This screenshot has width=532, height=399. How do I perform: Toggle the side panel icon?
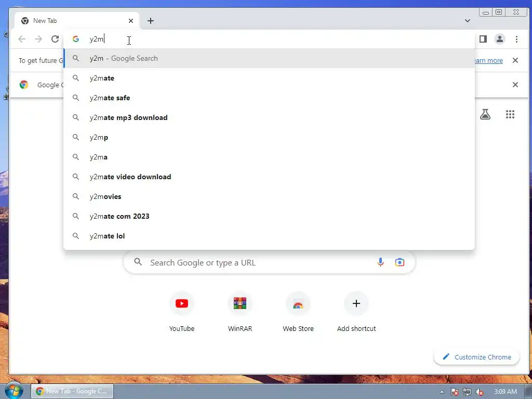pyautogui.click(x=483, y=39)
